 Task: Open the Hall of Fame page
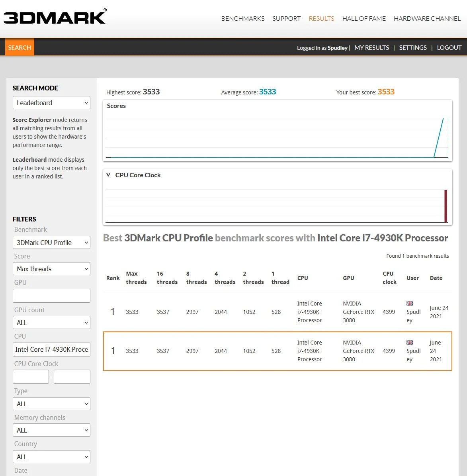pos(364,18)
